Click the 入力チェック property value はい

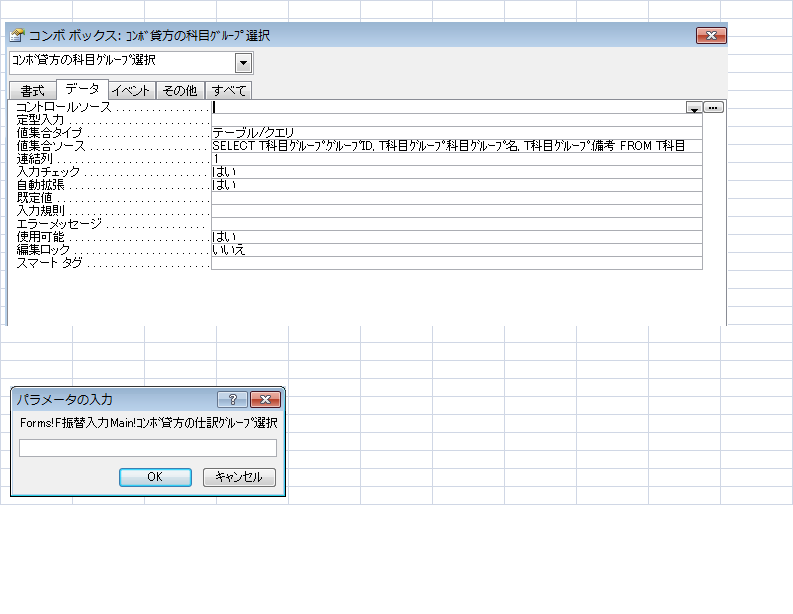click(456, 172)
